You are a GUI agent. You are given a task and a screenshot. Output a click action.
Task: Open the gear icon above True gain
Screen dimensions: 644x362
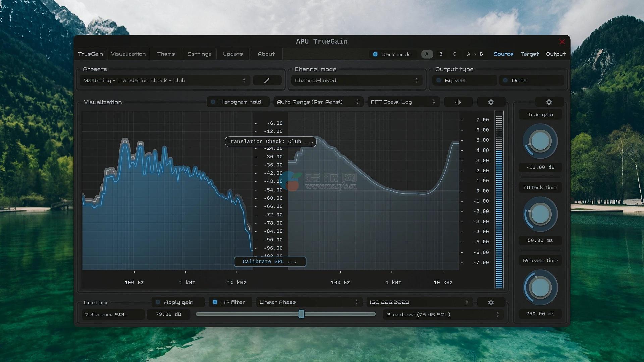(549, 102)
